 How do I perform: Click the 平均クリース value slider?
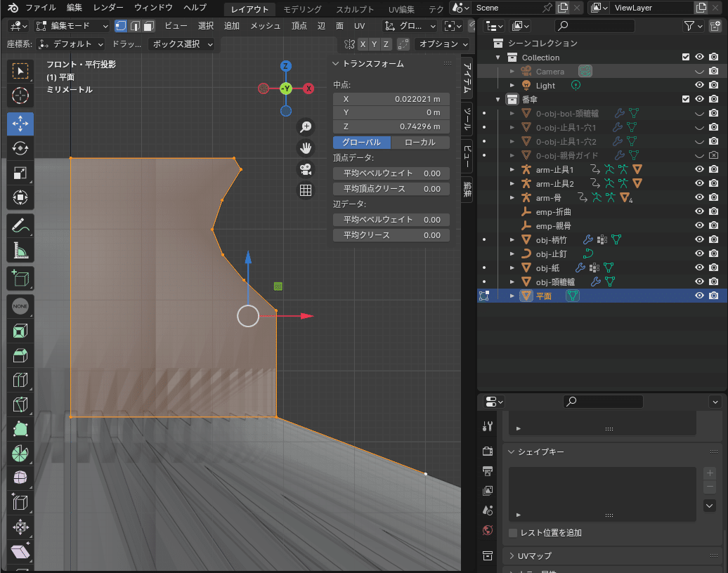[391, 235]
